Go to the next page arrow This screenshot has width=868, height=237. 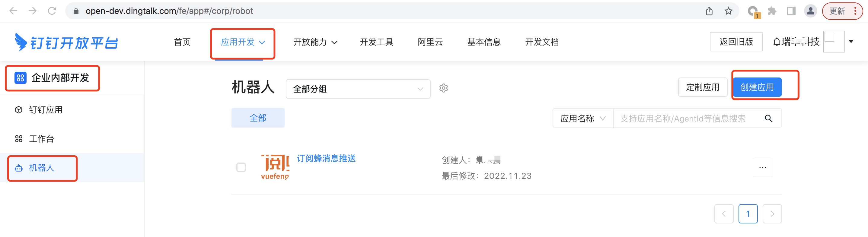click(772, 214)
